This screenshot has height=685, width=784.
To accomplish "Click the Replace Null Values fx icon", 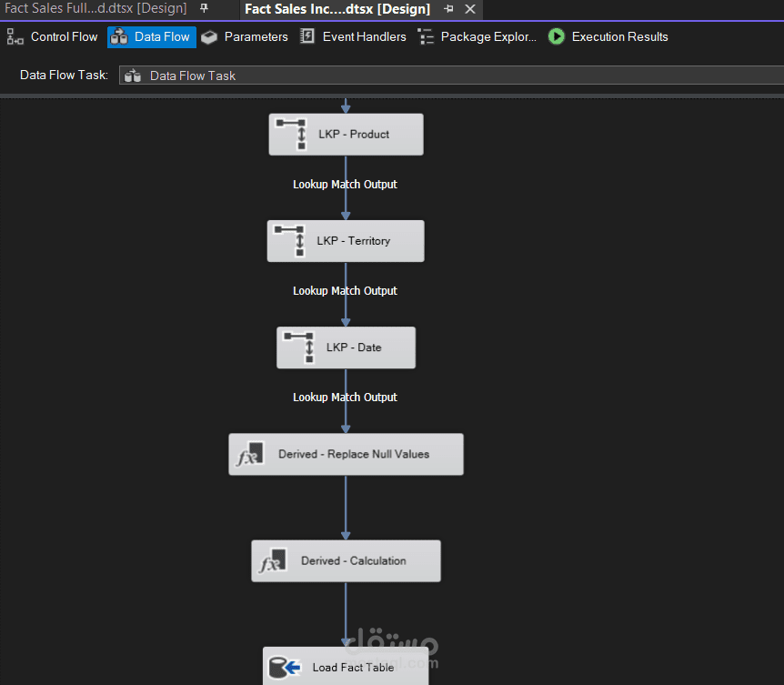I will [250, 454].
